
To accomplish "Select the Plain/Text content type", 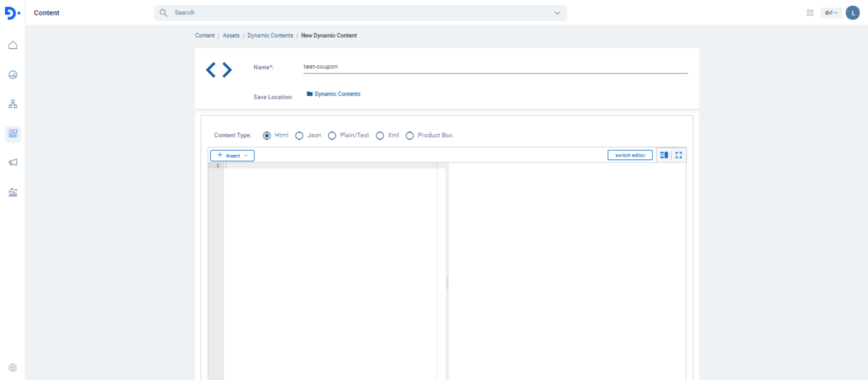I will tap(332, 136).
